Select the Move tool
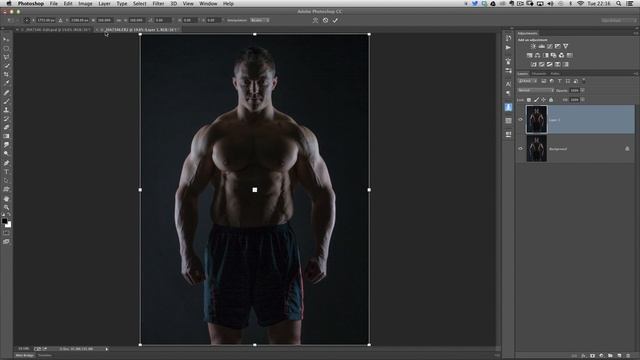 pyautogui.click(x=6, y=40)
